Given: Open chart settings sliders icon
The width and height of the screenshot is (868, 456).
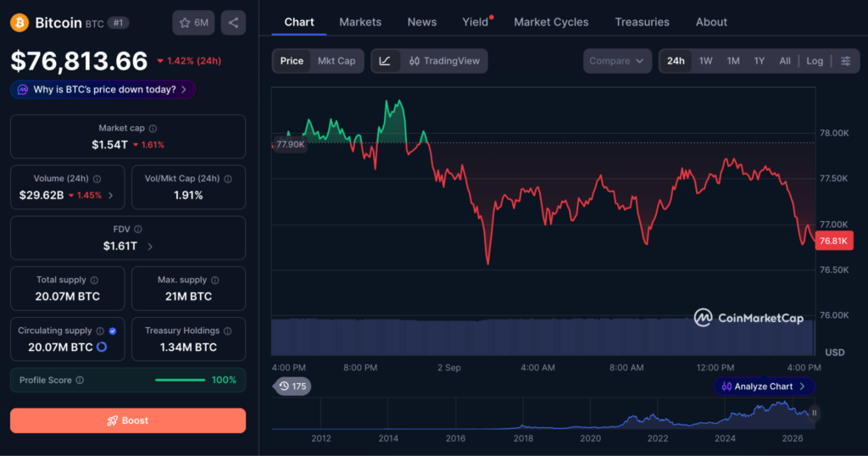Looking at the screenshot, I should [845, 61].
